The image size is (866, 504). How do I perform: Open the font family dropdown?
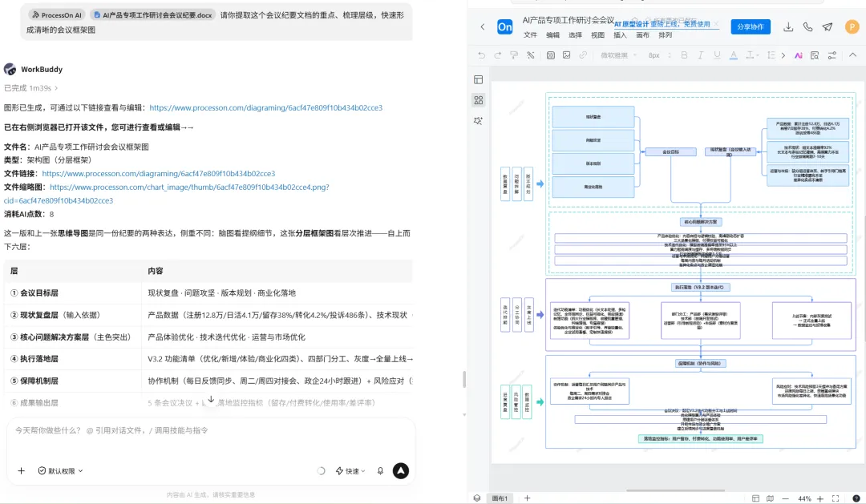(618, 55)
